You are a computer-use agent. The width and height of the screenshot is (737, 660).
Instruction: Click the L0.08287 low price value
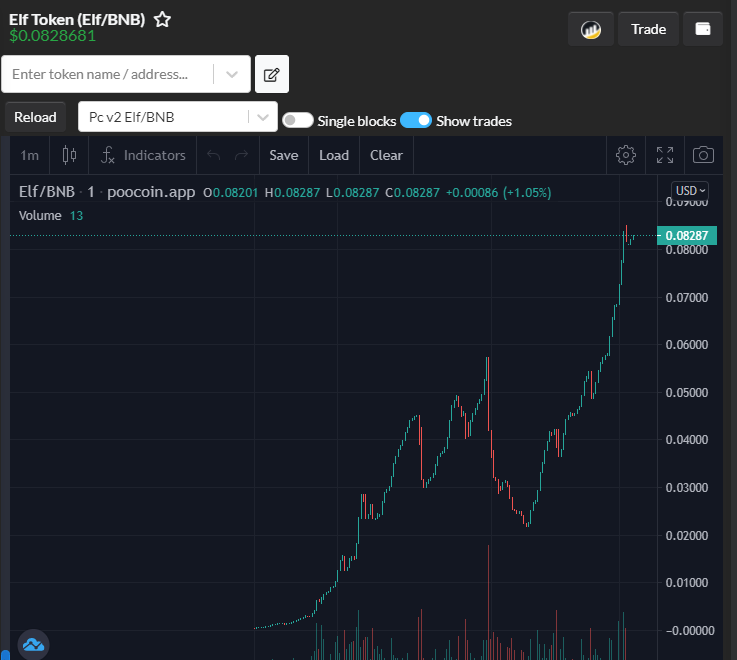tap(353, 193)
